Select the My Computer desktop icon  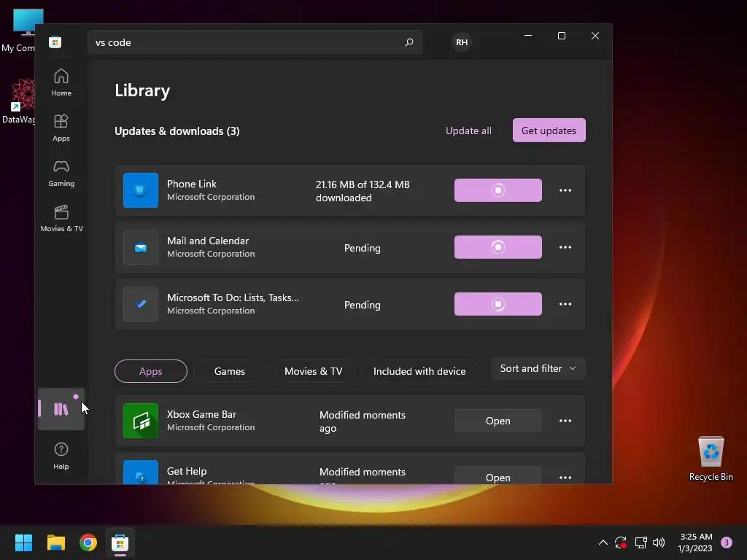[19, 31]
